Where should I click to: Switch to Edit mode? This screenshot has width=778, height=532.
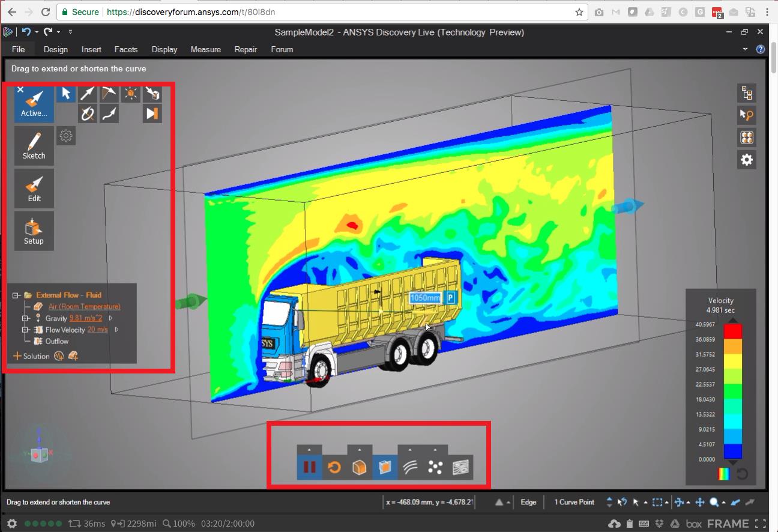(x=34, y=188)
